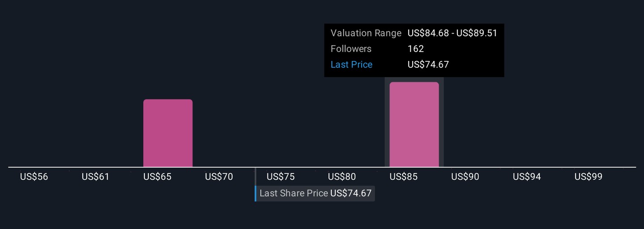Click the US$65 axis label
The image size is (644, 229).
157,177
